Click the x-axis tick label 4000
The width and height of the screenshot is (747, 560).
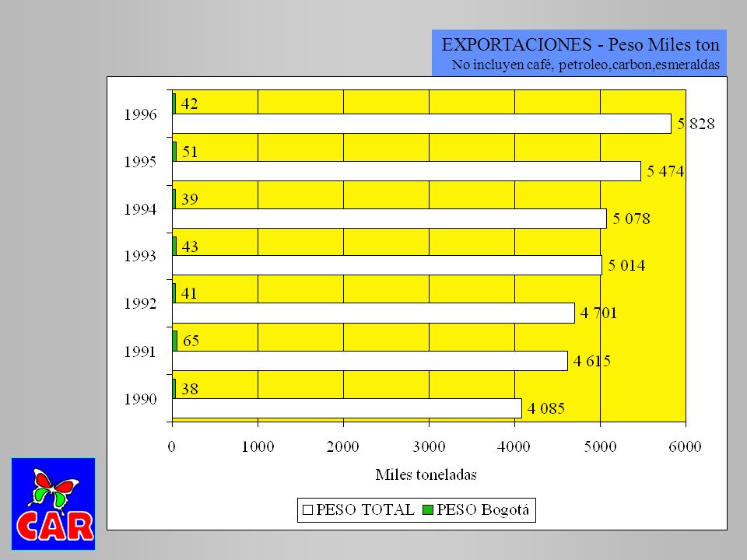tap(514, 446)
